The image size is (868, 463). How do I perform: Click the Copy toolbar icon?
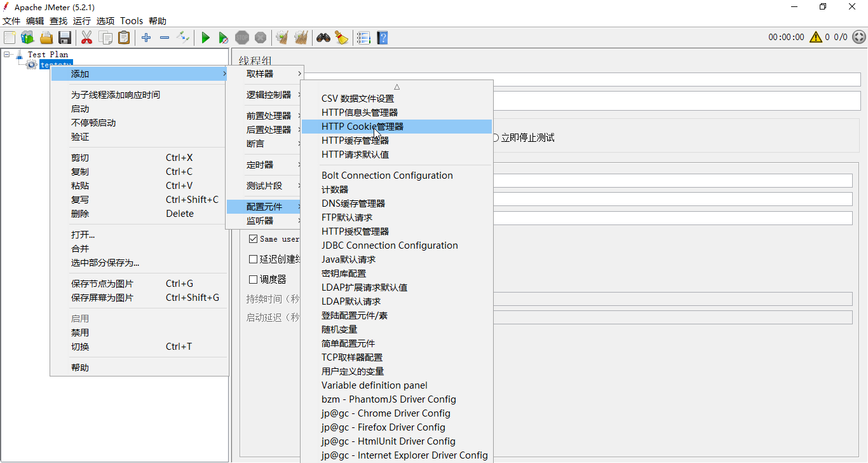[105, 38]
